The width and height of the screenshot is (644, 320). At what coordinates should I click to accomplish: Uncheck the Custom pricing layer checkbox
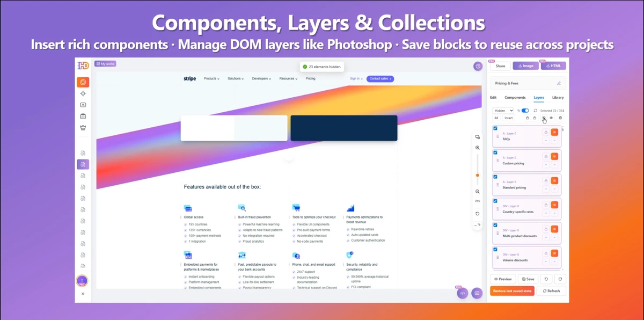tap(495, 152)
